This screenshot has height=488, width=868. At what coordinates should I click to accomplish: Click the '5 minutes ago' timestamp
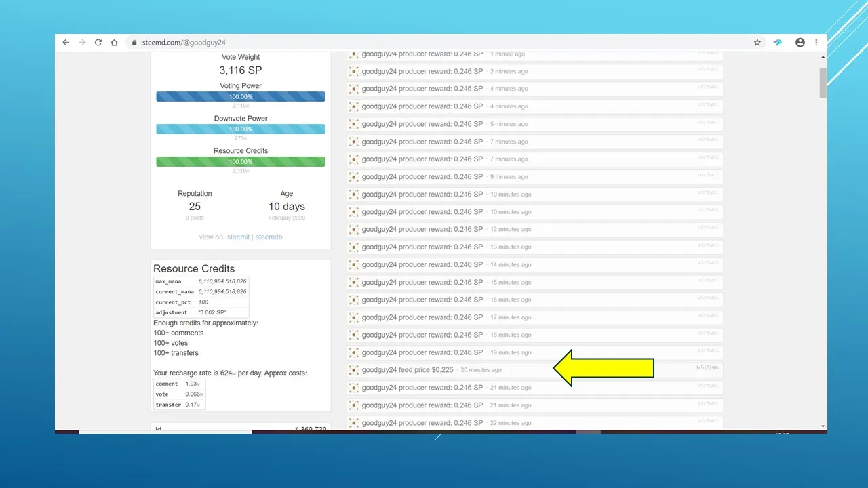tap(509, 124)
